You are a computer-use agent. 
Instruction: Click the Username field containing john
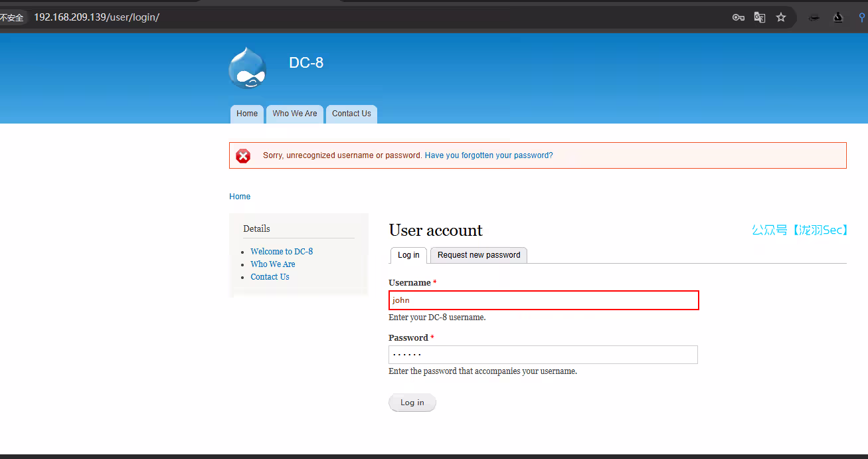pyautogui.click(x=543, y=300)
